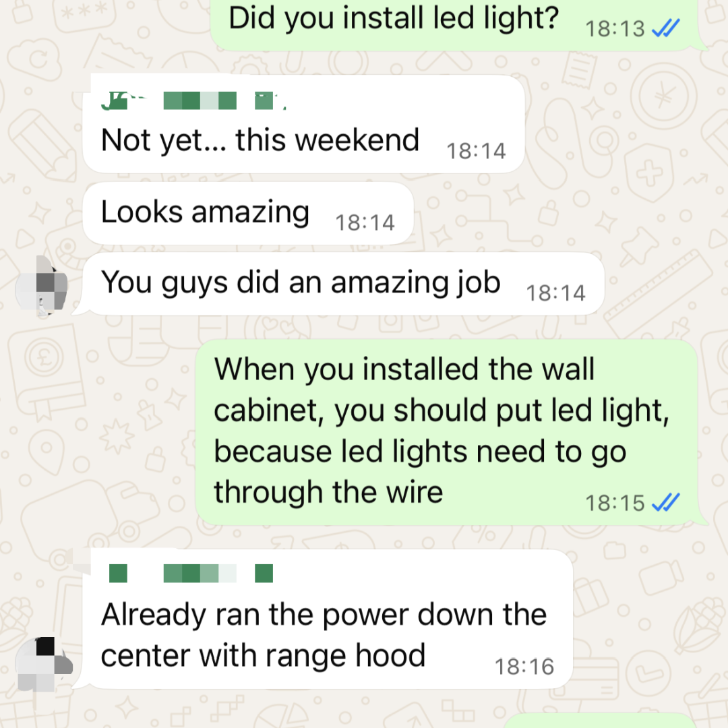728x728 pixels.
Task: Tap the 18:13 timestamp on the first message
Action: click(615, 29)
